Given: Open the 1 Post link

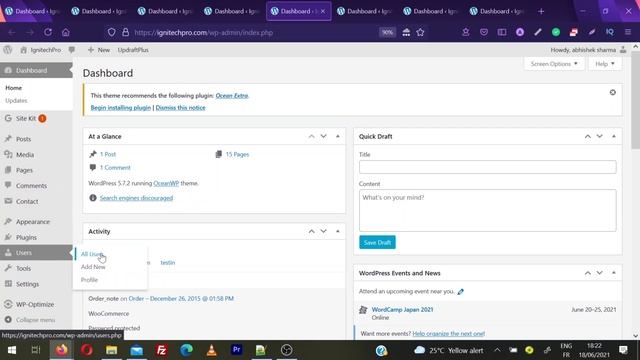Looking at the screenshot, I should pyautogui.click(x=108, y=154).
